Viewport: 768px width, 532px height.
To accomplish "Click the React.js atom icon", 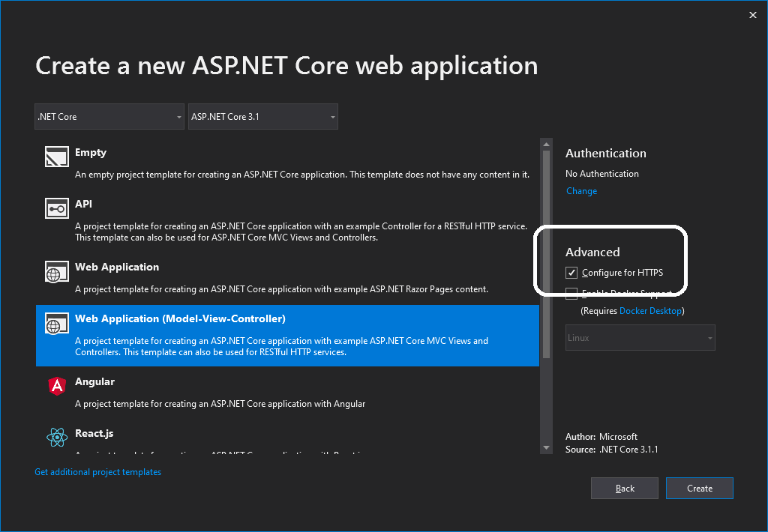I will click(x=57, y=438).
